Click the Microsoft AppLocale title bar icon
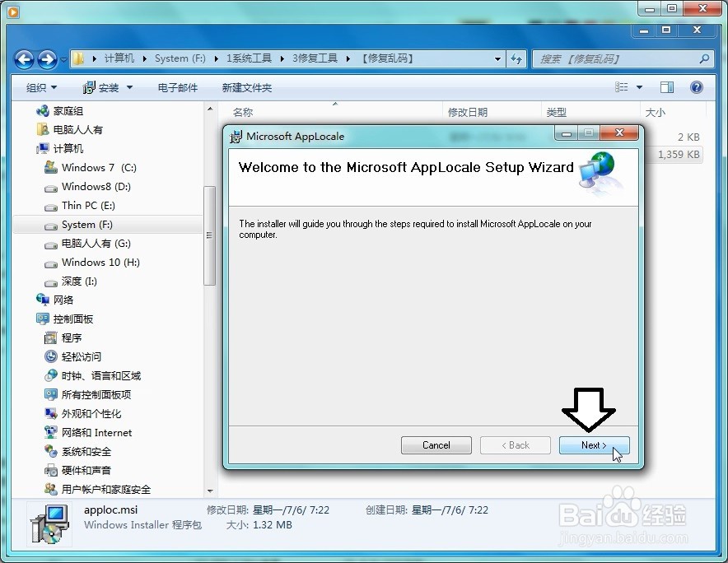The width and height of the screenshot is (728, 563). (x=236, y=137)
